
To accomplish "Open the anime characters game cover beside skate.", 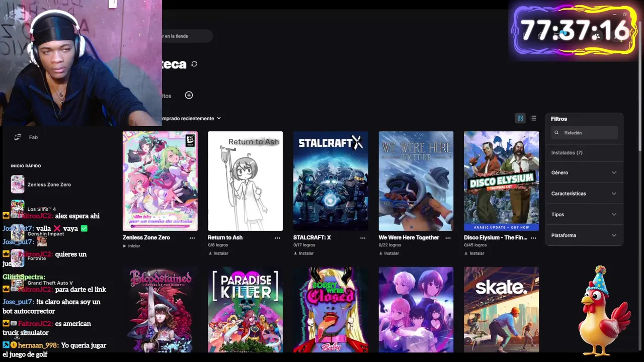I will point(416,310).
